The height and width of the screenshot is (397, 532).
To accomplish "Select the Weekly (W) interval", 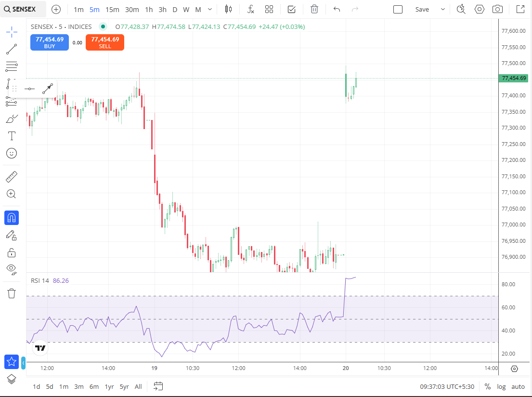I will pos(186,10).
